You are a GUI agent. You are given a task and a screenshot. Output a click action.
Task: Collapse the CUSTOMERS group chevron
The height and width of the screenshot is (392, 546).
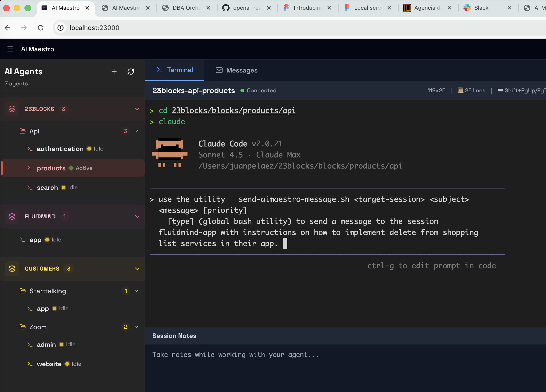[x=137, y=268]
